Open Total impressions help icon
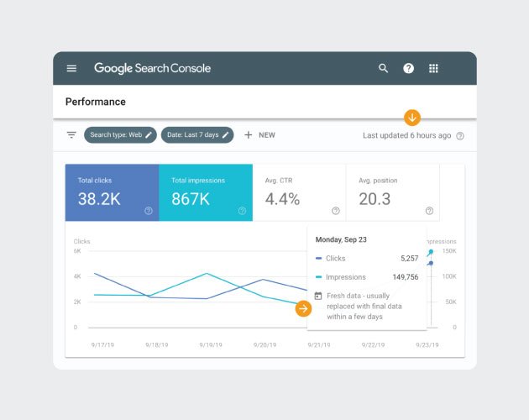Viewport: 529px width, 420px height. (x=242, y=211)
